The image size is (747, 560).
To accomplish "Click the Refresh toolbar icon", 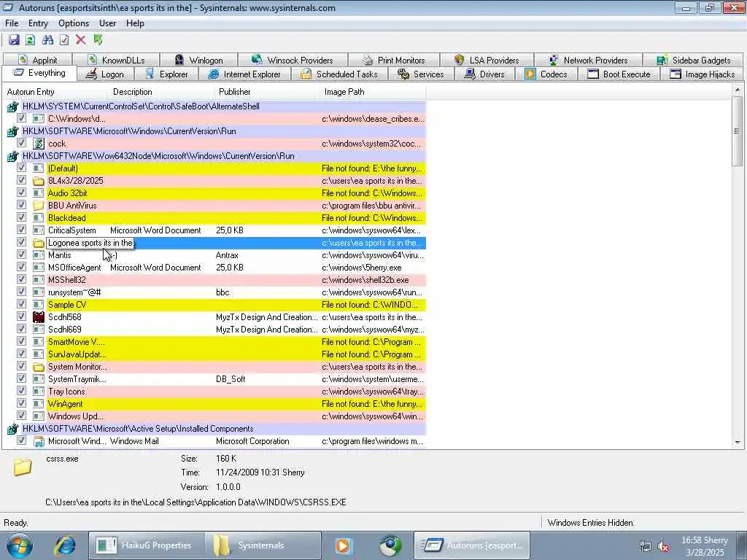I will [30, 40].
